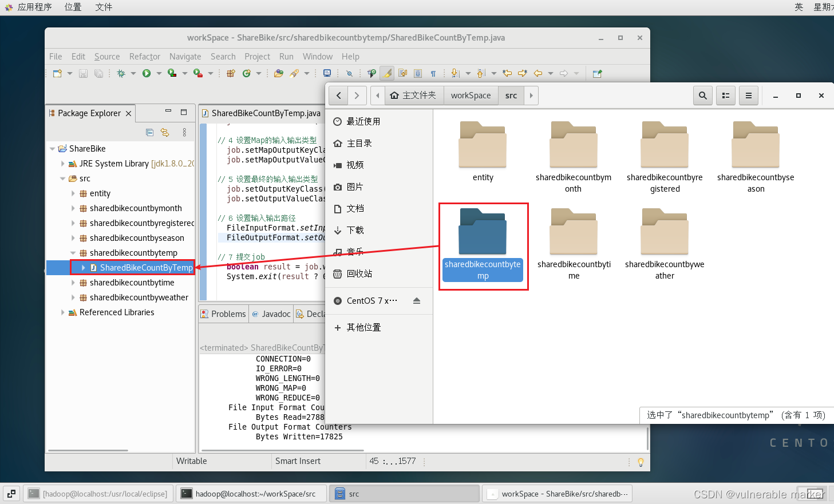Open the Project menu

tap(257, 57)
